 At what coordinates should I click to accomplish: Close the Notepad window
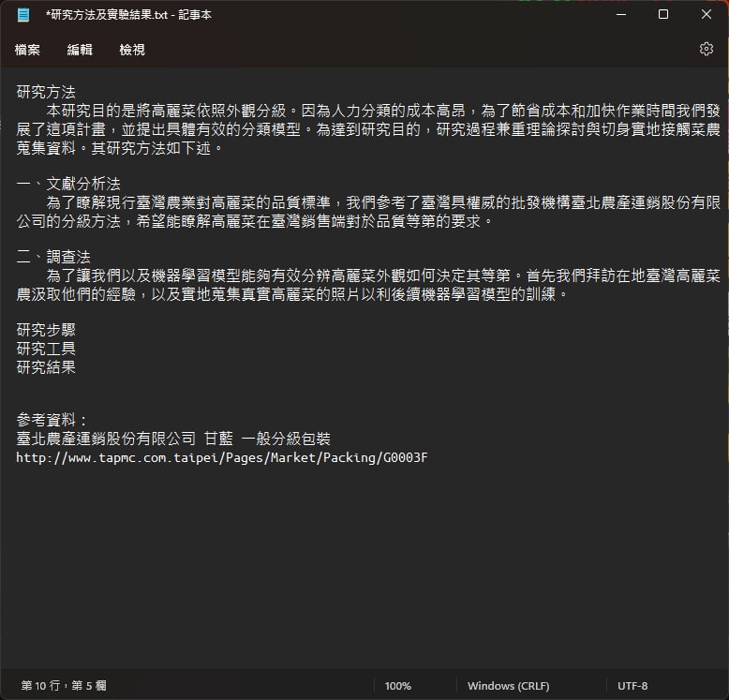(707, 14)
